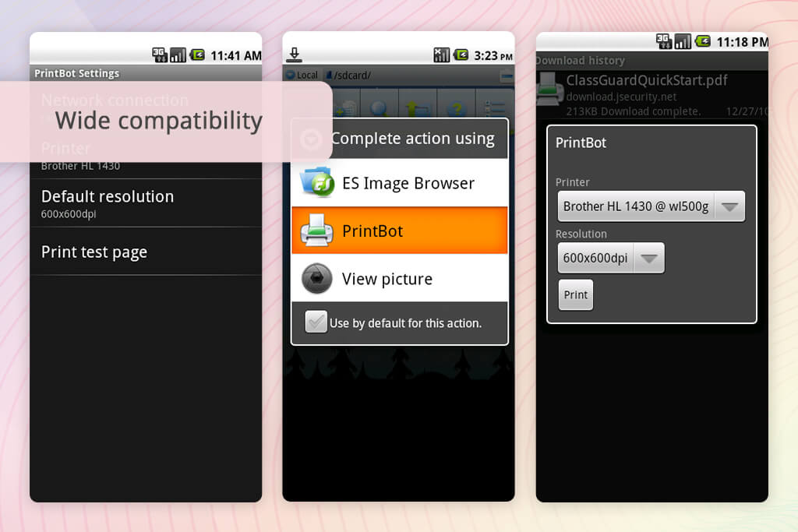This screenshot has width=798, height=532.
Task: Tap the no-signal bars icon in middle phone
Action: [441, 55]
